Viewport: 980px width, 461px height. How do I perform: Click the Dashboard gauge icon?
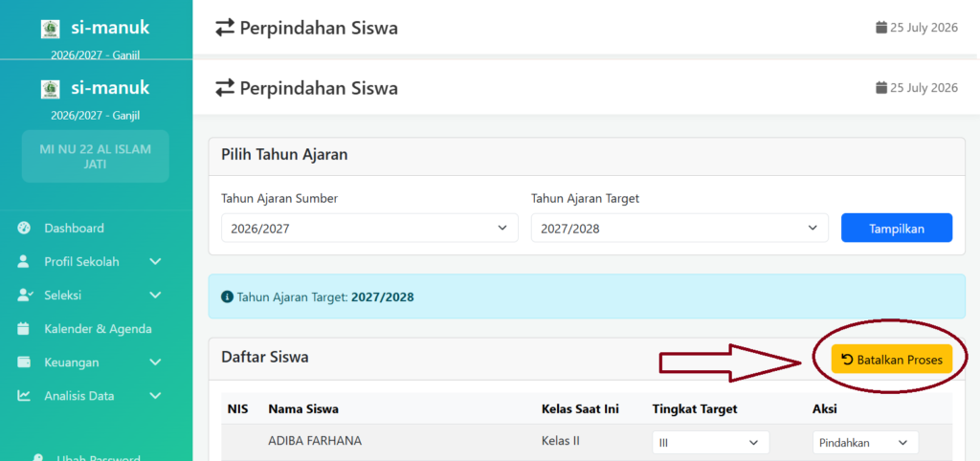pos(24,228)
